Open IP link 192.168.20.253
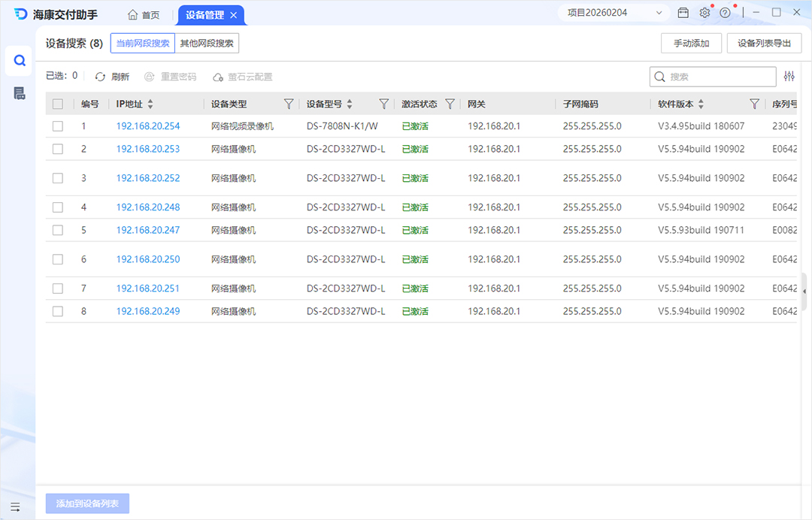Image resolution: width=812 pixels, height=520 pixels. pos(148,149)
